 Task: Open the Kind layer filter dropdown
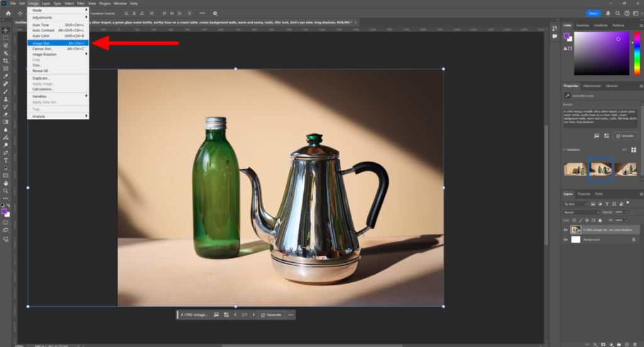click(x=575, y=204)
